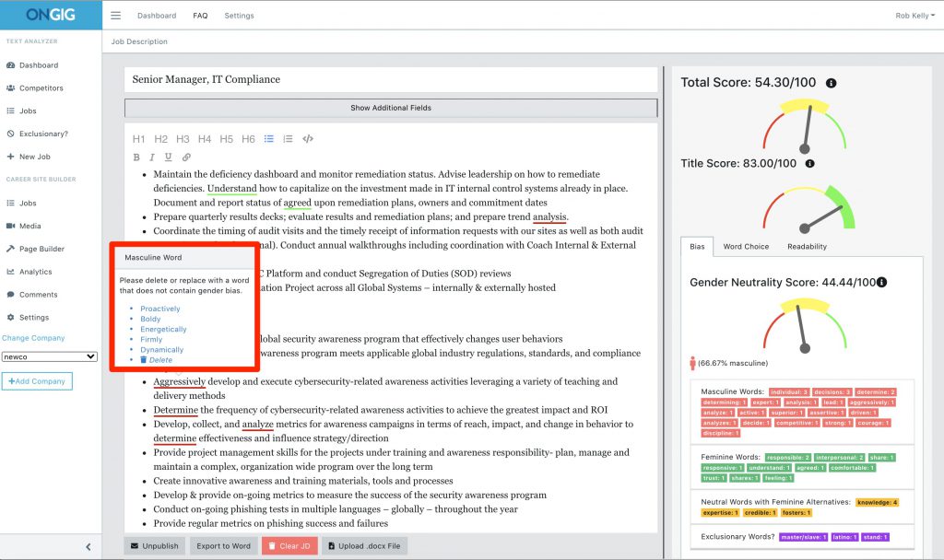Image resolution: width=944 pixels, height=560 pixels.
Task: Apply H6 heading format
Action: (248, 139)
